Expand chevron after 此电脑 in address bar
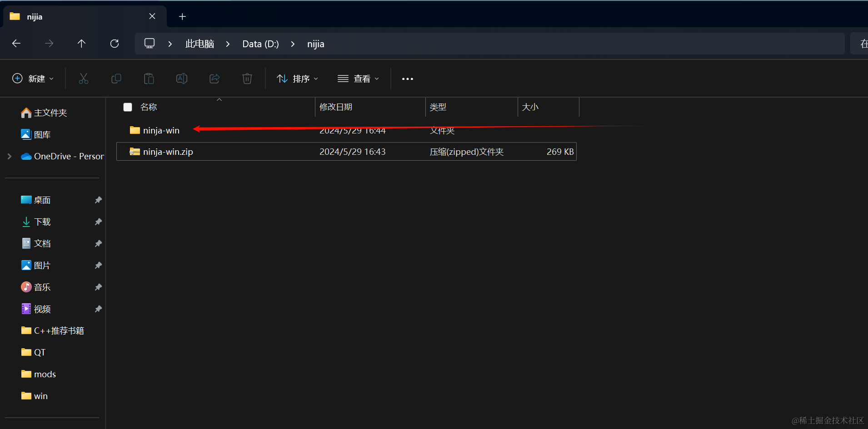 pos(228,44)
